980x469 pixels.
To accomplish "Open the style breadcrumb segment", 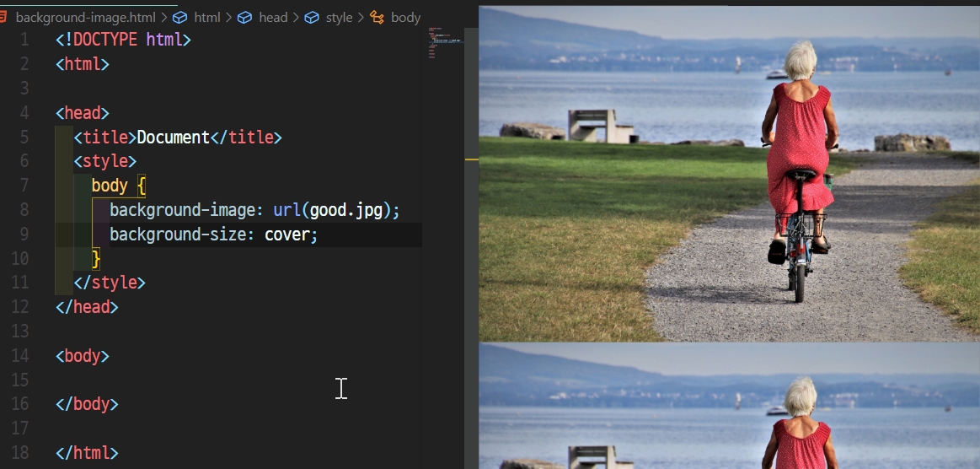I will coord(340,18).
